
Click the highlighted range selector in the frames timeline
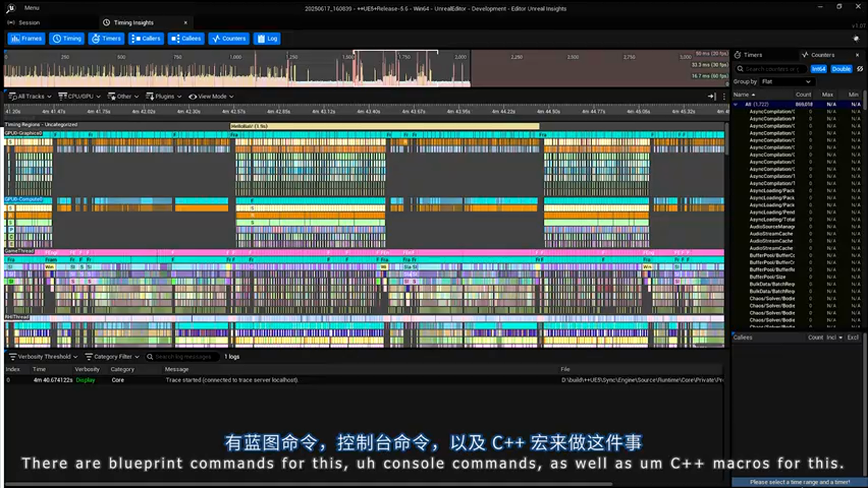click(395, 52)
